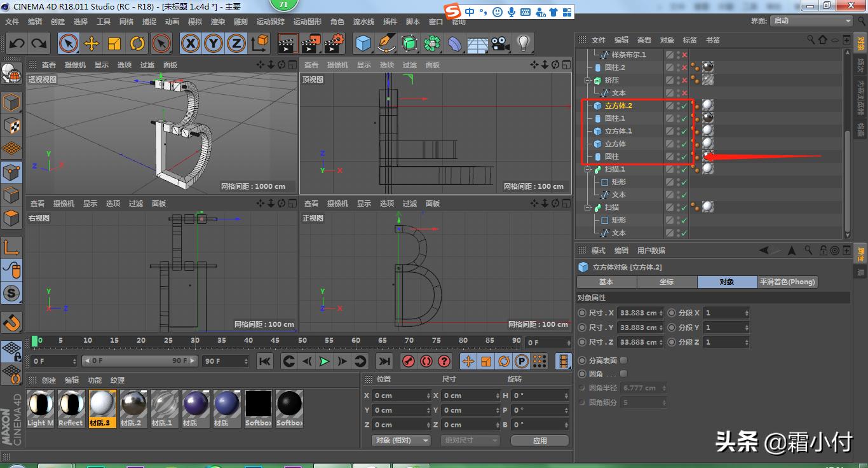Image resolution: width=868 pixels, height=468 pixels.
Task: Open the Render Settings icon
Action: [x=333, y=43]
